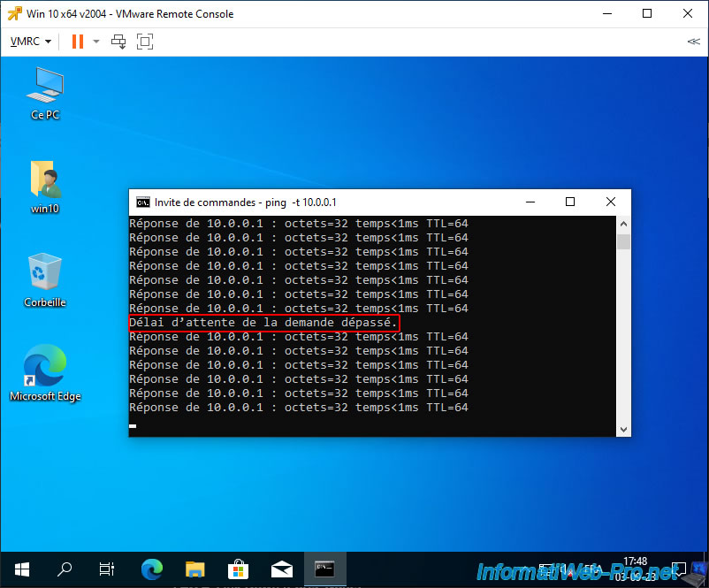This screenshot has height=588, width=709.
Task: Open Task View in the taskbar
Action: pyautogui.click(x=107, y=569)
